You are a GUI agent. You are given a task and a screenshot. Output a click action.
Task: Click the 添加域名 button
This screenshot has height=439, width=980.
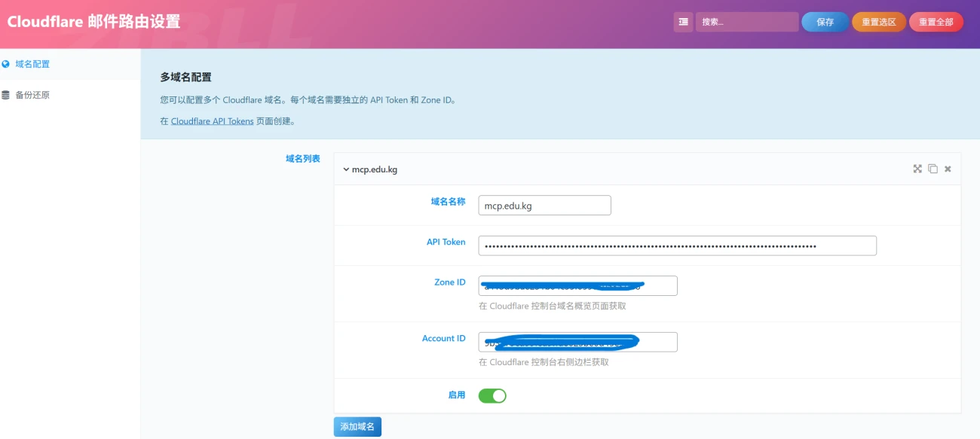coord(358,427)
